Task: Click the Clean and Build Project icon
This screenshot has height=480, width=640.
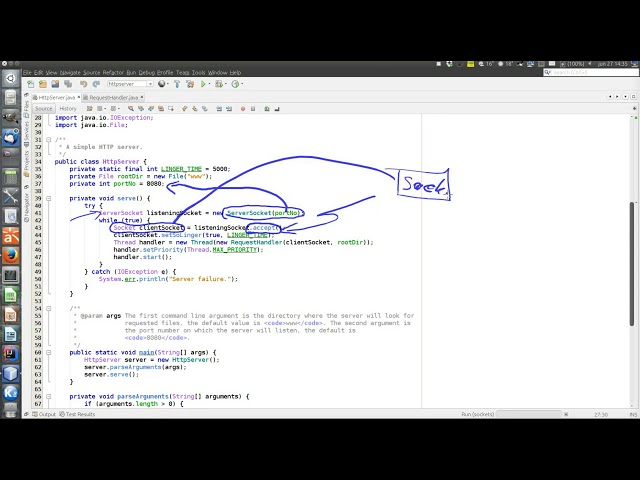Action: click(190, 84)
